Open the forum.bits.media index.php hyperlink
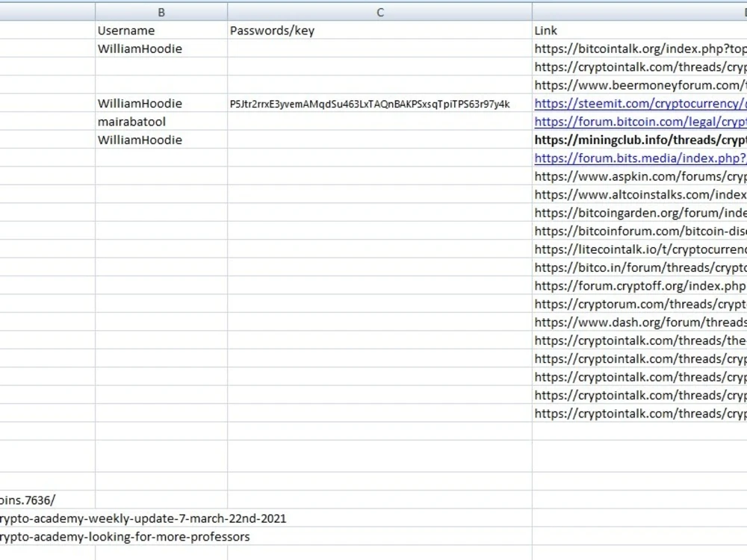747x560 pixels. pyautogui.click(x=640, y=158)
